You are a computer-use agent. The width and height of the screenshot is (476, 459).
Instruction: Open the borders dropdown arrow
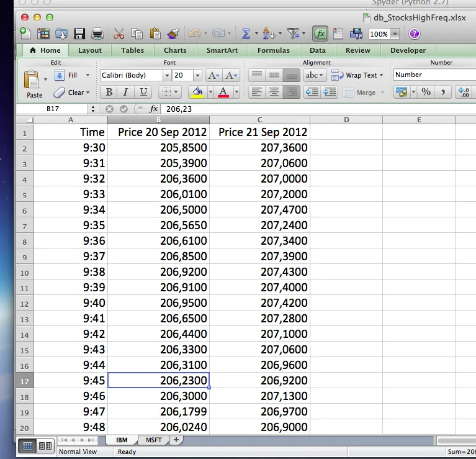click(x=176, y=92)
